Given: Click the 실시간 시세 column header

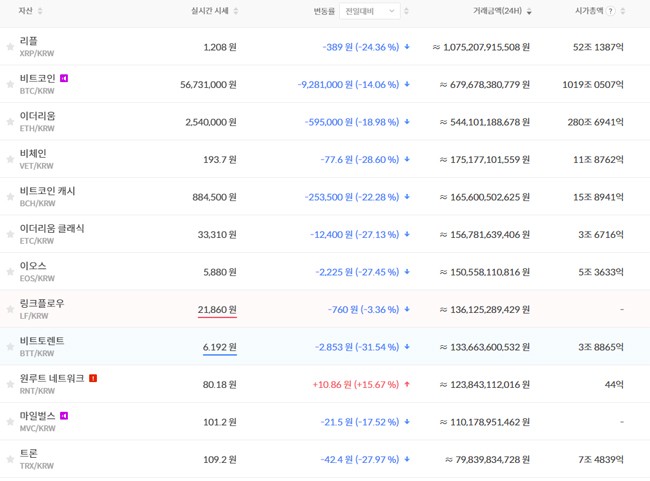Looking at the screenshot, I should point(210,11).
